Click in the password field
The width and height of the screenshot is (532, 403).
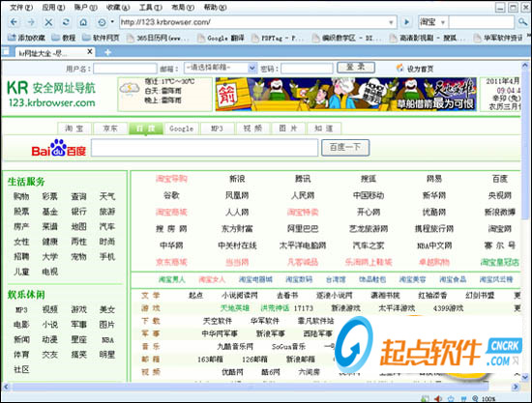[307, 69]
